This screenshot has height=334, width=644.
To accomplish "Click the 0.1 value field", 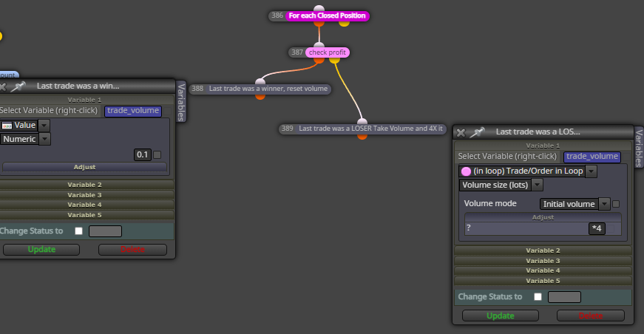I will point(143,154).
